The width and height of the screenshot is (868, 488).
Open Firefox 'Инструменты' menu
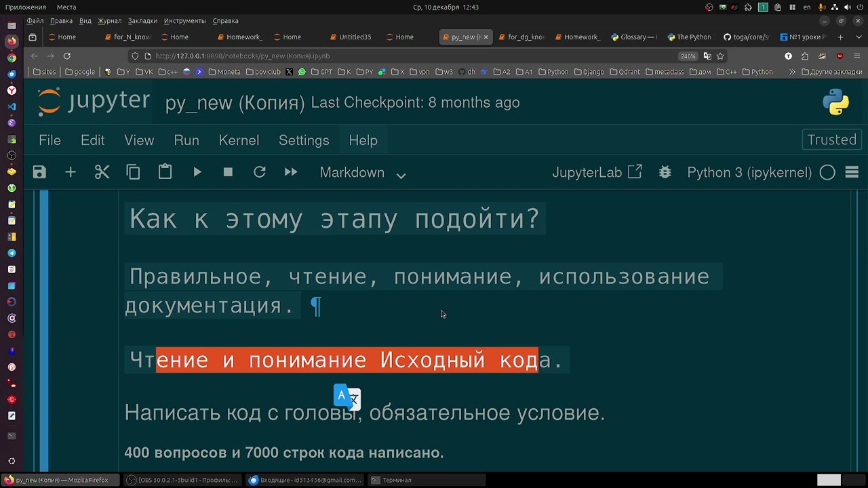tap(185, 21)
